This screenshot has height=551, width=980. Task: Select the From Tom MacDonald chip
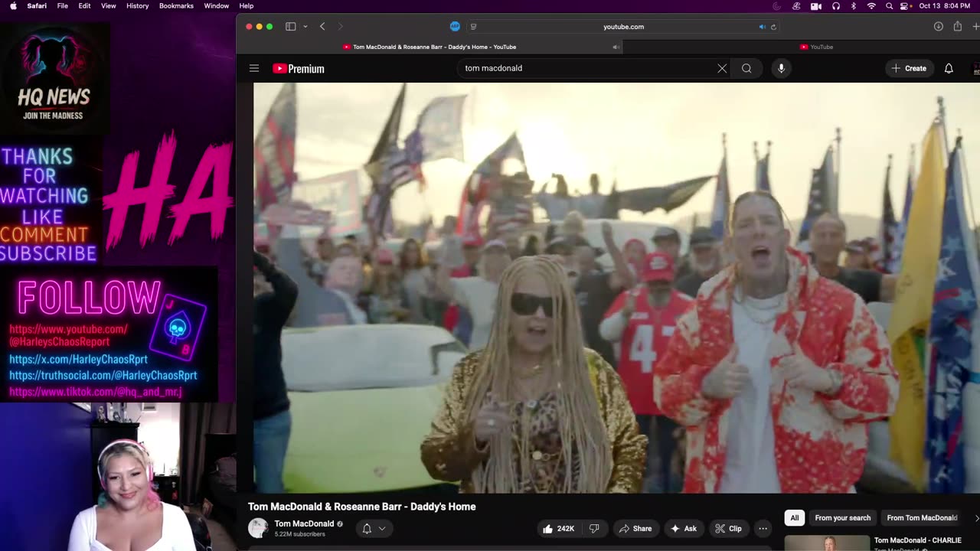point(922,518)
